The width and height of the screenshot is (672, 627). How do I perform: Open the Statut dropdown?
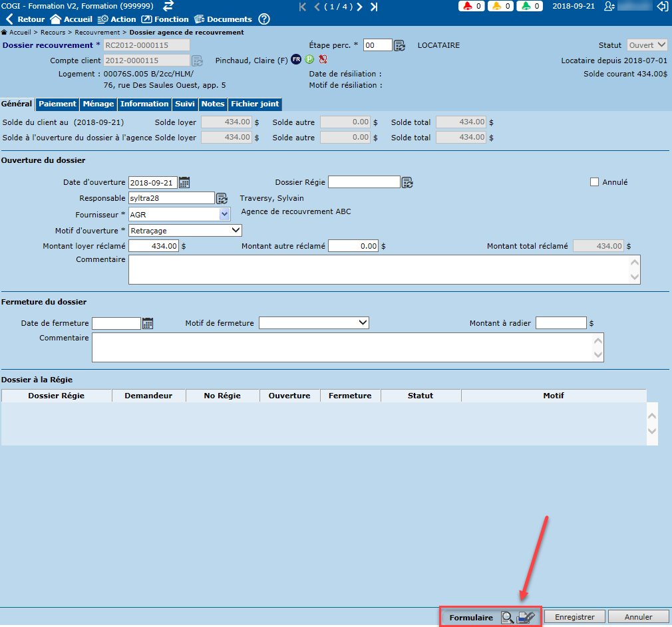(647, 45)
